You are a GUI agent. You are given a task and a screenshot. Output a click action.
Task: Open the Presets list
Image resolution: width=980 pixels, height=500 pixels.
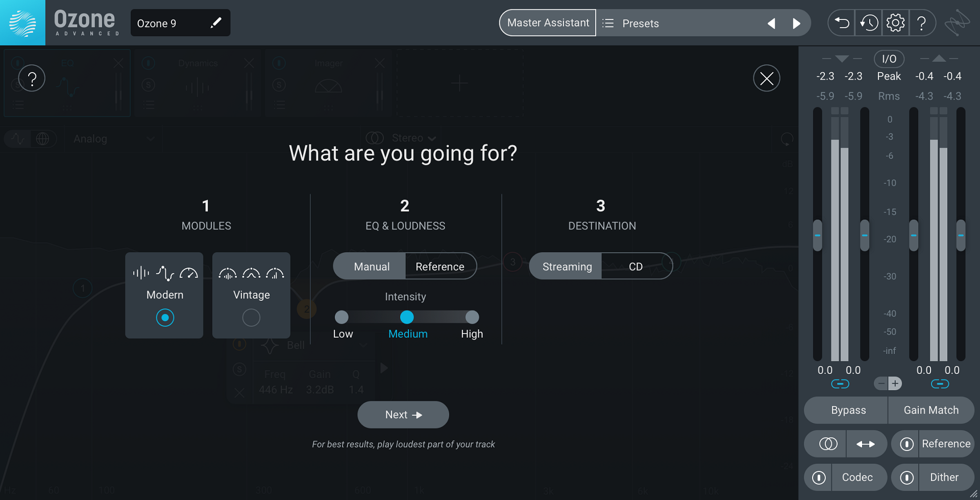click(631, 23)
